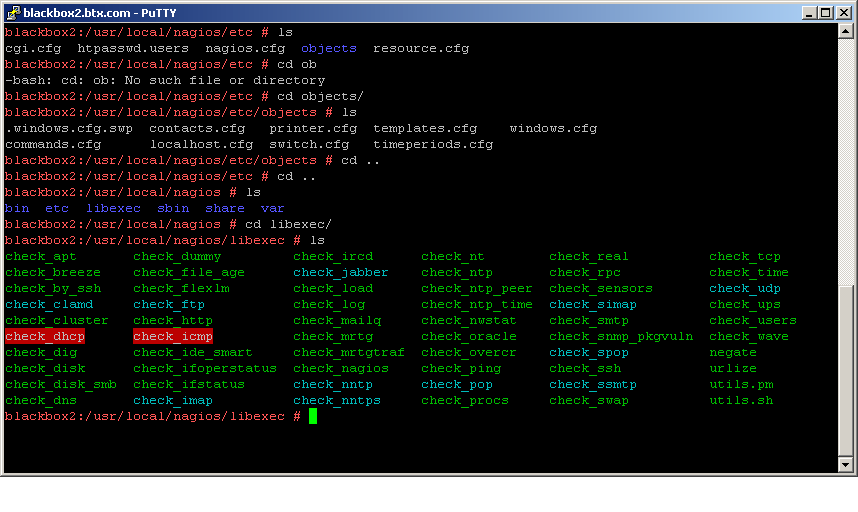Click the text 'check_breeze'
The image size is (858, 512).
[x=53, y=272]
